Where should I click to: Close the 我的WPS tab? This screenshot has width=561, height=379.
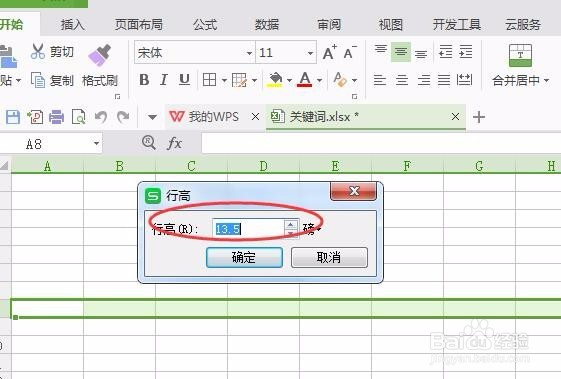[x=255, y=117]
